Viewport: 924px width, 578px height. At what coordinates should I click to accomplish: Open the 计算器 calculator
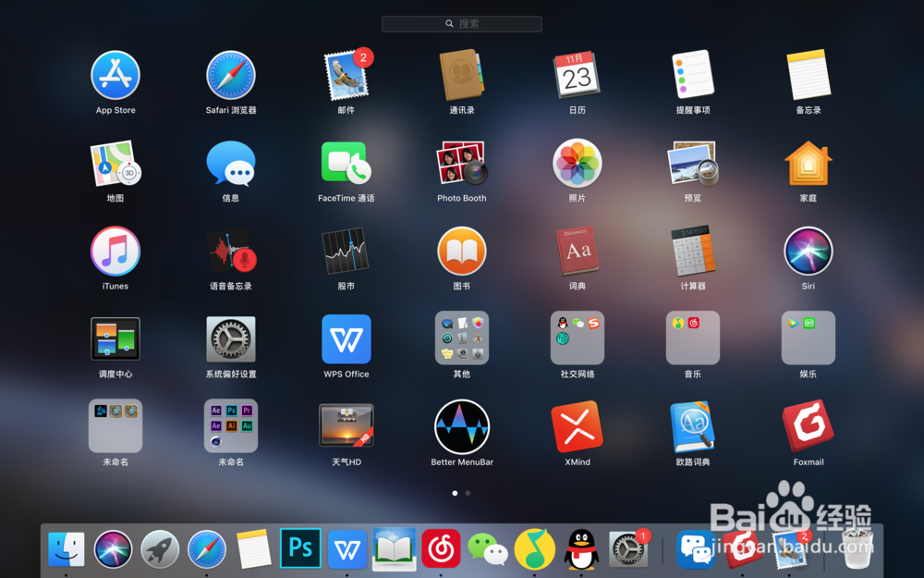(693, 251)
